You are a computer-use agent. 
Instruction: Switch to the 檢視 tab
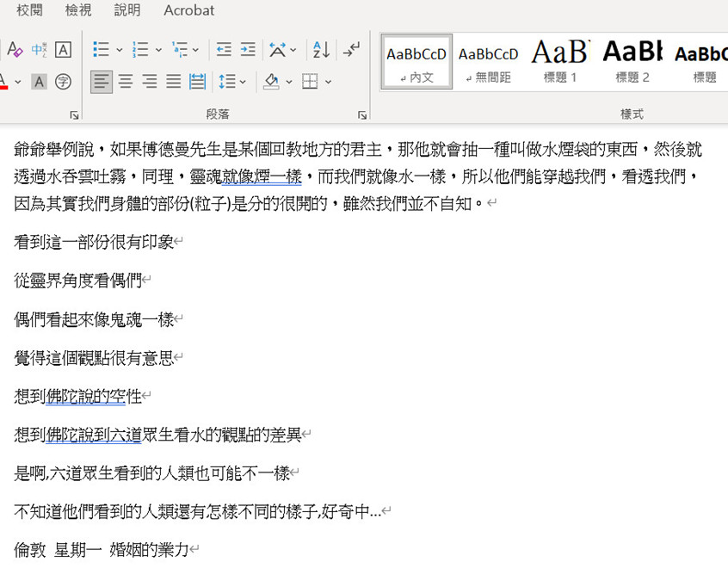click(x=78, y=10)
